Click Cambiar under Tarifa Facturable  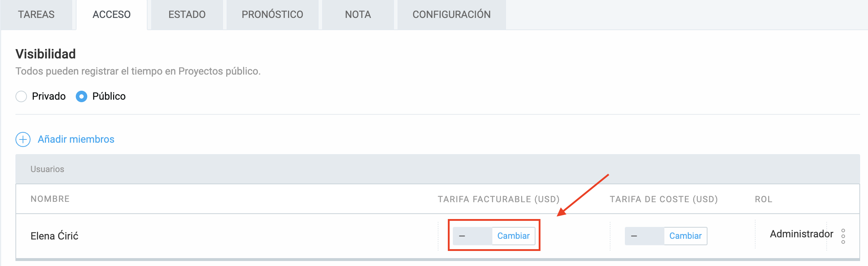click(x=513, y=236)
